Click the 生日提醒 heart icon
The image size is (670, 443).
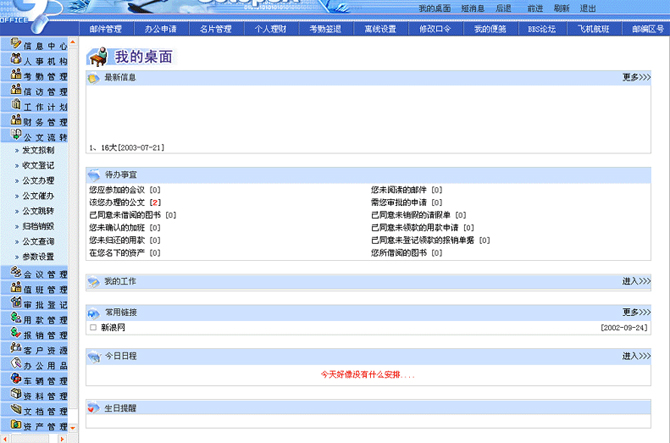tap(93, 408)
